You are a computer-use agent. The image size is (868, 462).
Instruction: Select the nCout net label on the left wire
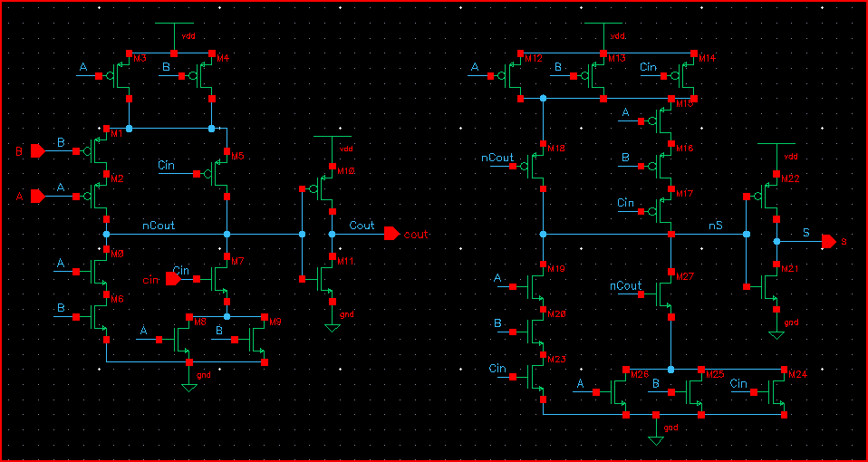[x=158, y=225]
